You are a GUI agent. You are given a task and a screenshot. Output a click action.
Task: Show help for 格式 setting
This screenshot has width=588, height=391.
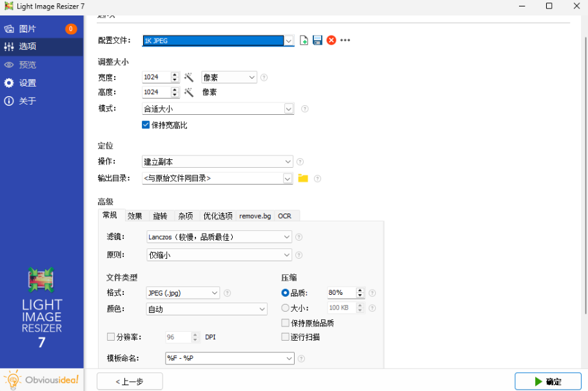point(227,293)
